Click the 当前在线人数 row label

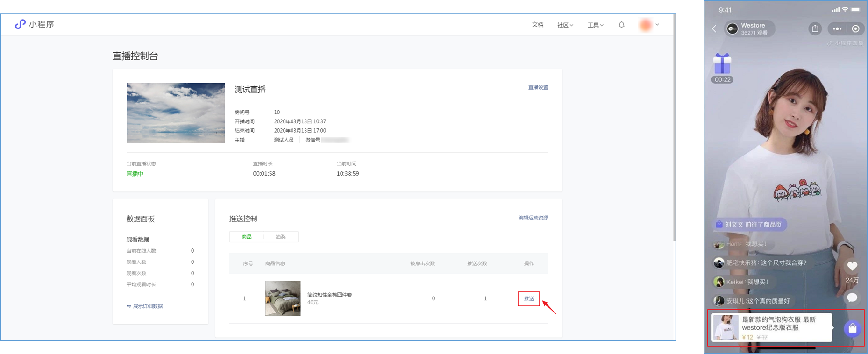pyautogui.click(x=141, y=251)
